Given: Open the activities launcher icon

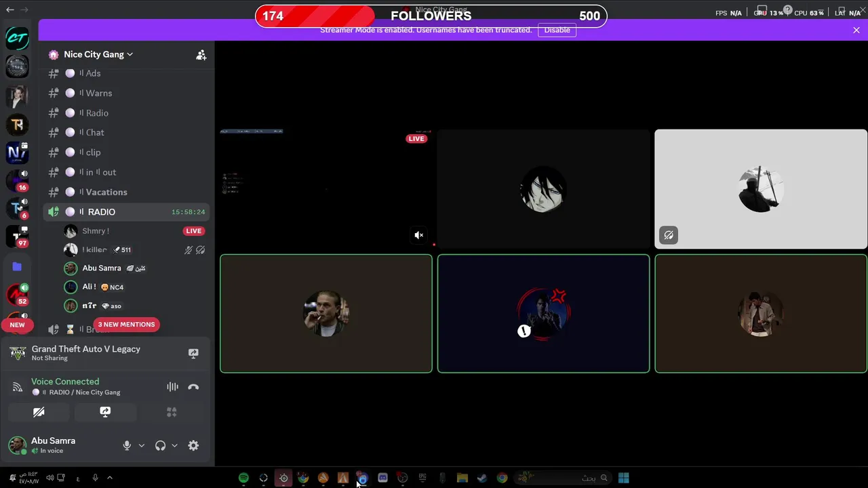Looking at the screenshot, I should (x=172, y=412).
